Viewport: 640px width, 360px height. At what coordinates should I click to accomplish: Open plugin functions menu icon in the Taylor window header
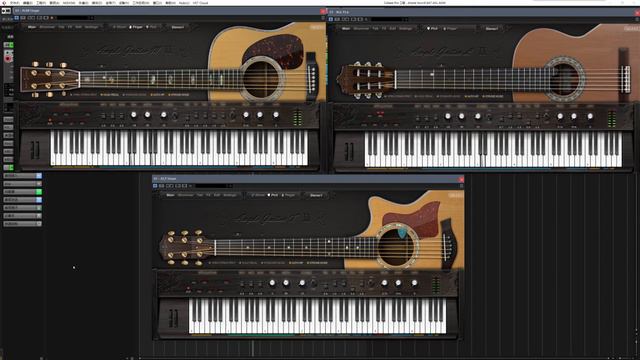pos(462,186)
